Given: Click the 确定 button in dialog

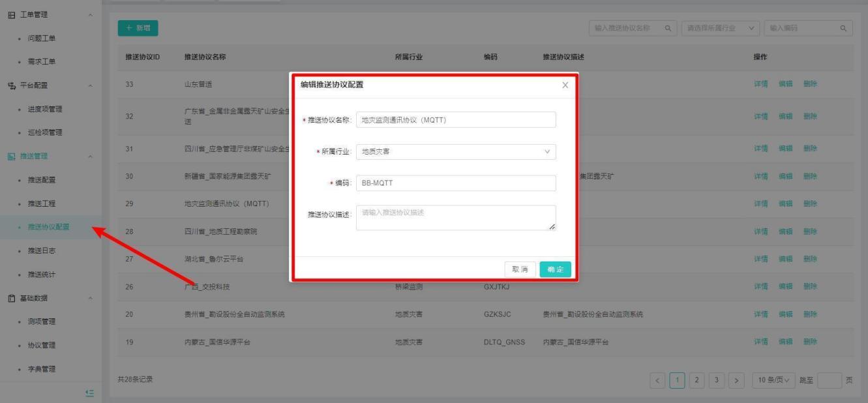Looking at the screenshot, I should pyautogui.click(x=555, y=269).
